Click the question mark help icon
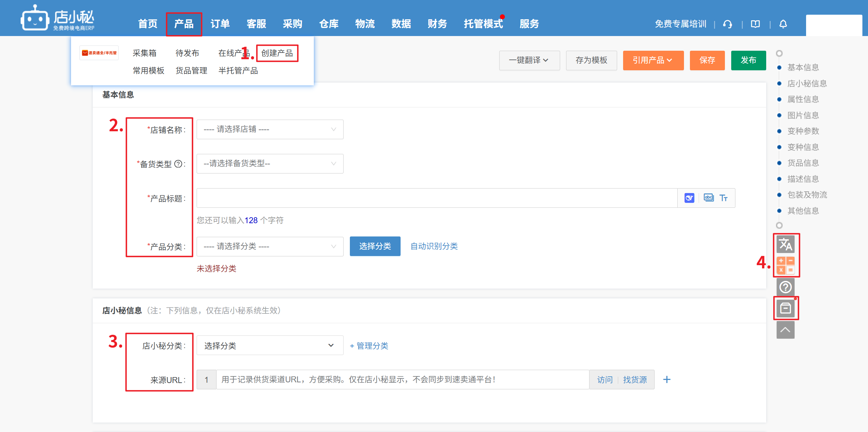The image size is (868, 432). tap(785, 287)
